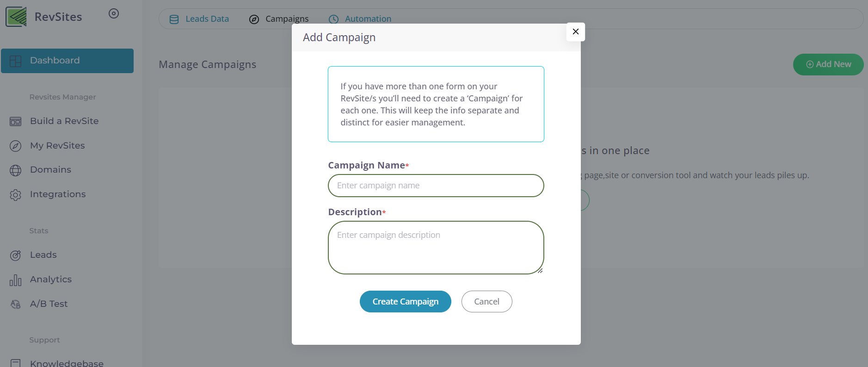This screenshot has height=367, width=868.
Task: Click the Knowledgebase icon under Support
Action: tap(16, 363)
